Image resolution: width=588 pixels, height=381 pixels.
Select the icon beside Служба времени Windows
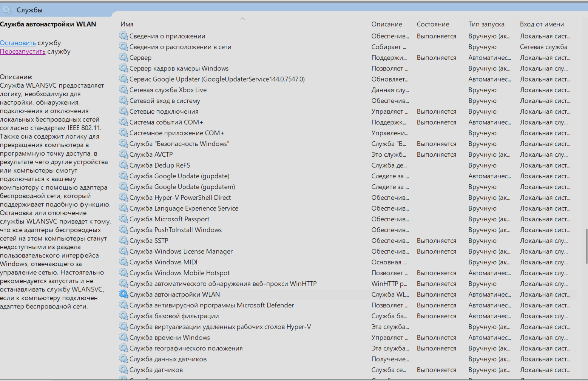123,337
